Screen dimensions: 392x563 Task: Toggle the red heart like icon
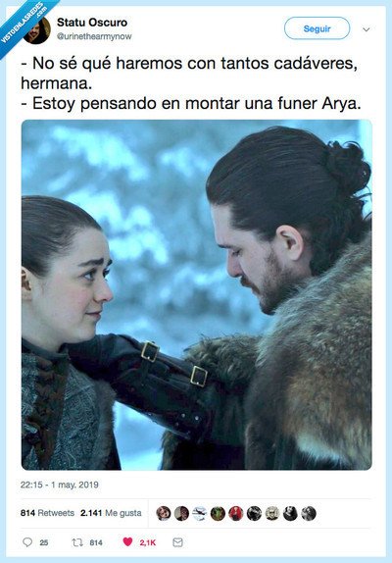coord(127,541)
